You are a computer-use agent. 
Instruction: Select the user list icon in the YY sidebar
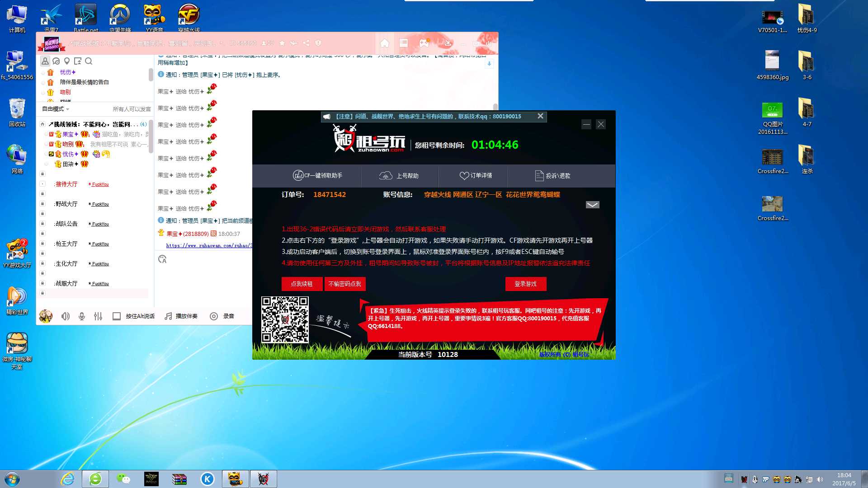pyautogui.click(x=45, y=61)
